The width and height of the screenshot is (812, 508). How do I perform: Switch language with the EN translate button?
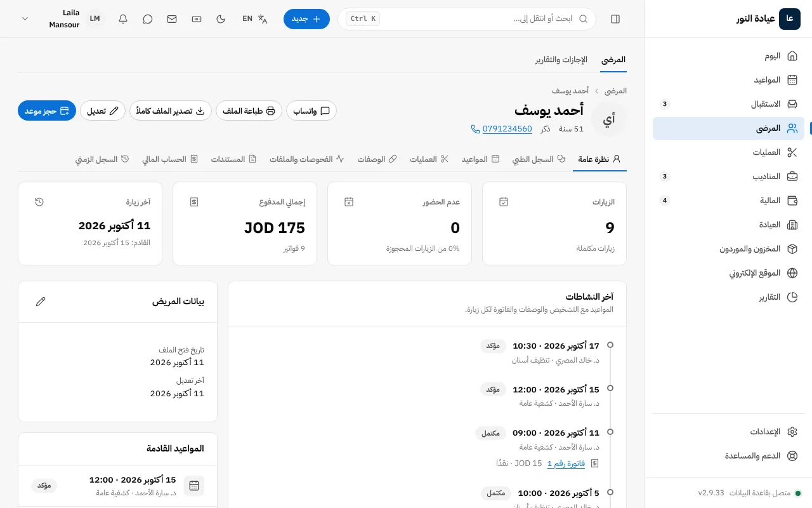255,19
